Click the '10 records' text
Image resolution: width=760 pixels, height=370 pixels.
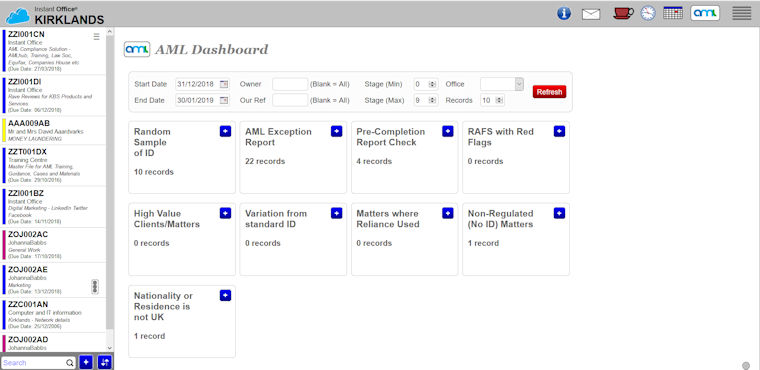pyautogui.click(x=154, y=172)
